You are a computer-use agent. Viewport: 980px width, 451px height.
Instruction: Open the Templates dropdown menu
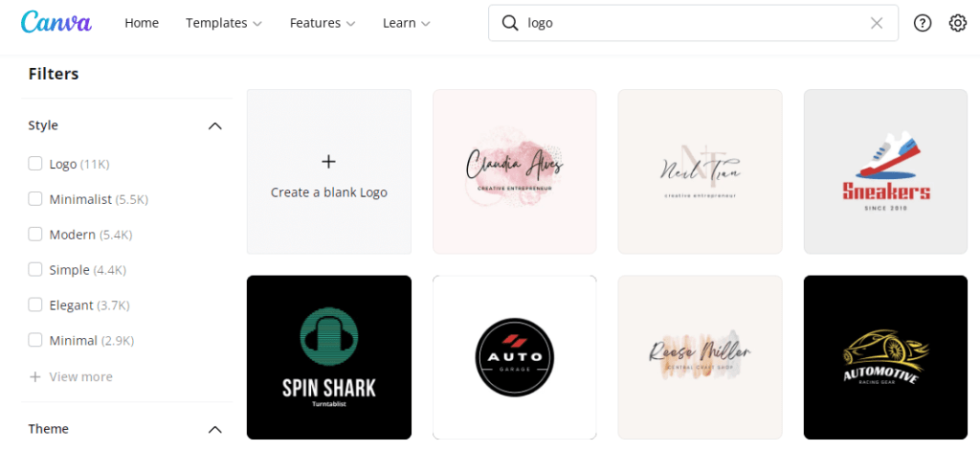(224, 23)
